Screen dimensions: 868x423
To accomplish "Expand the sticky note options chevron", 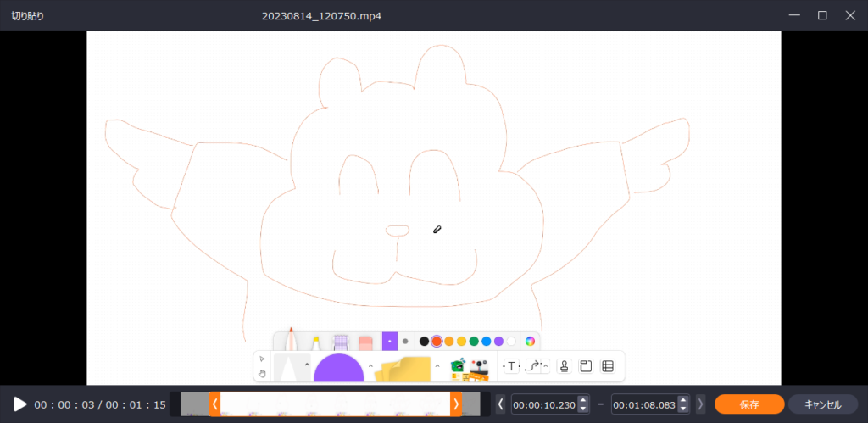I will pos(437,365).
